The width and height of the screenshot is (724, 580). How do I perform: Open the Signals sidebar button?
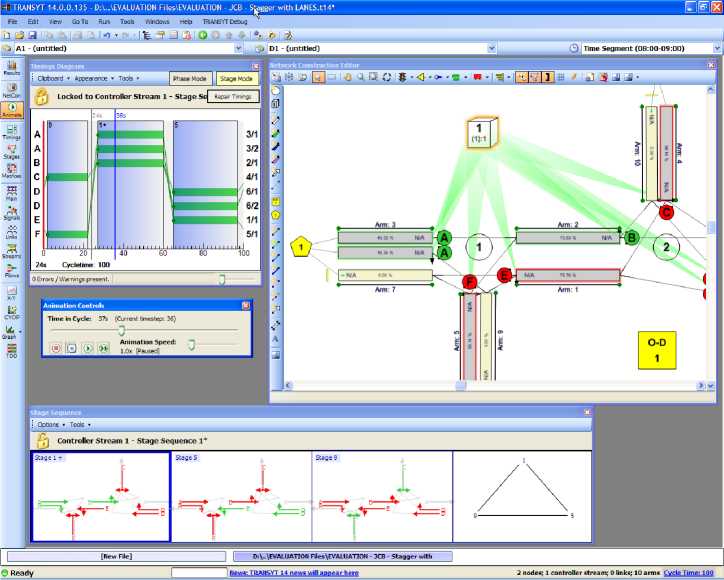click(x=12, y=213)
